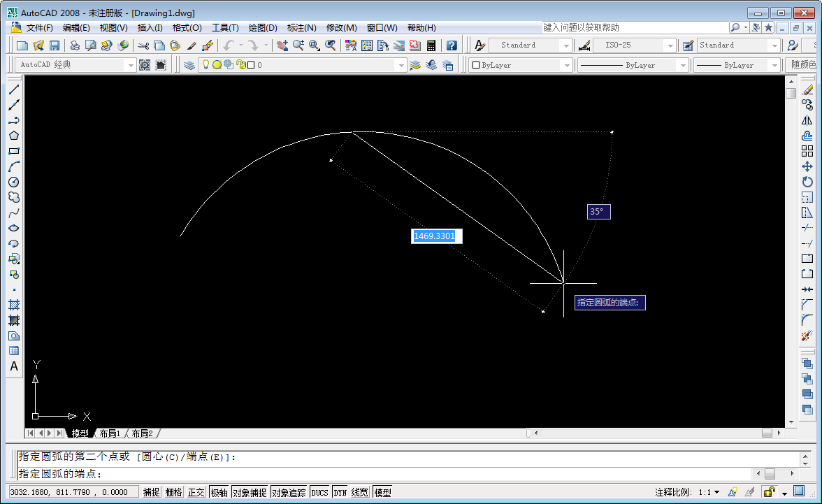
Task: Open the 绘图 menu
Action: point(261,27)
